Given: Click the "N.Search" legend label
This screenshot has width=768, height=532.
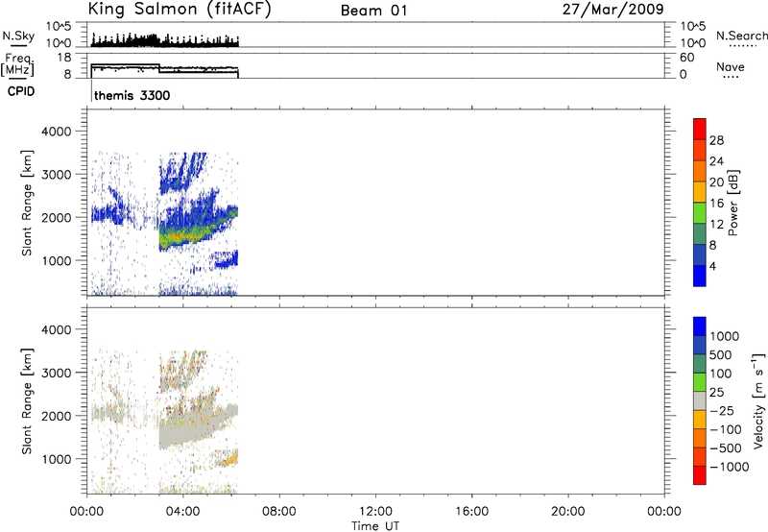Looking at the screenshot, I should click(741, 36).
